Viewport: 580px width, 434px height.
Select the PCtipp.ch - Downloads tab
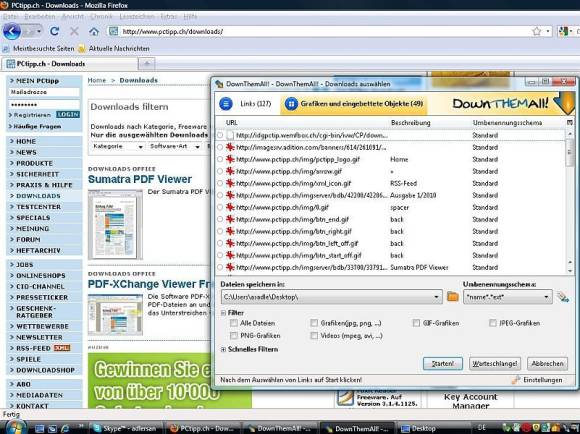70,64
